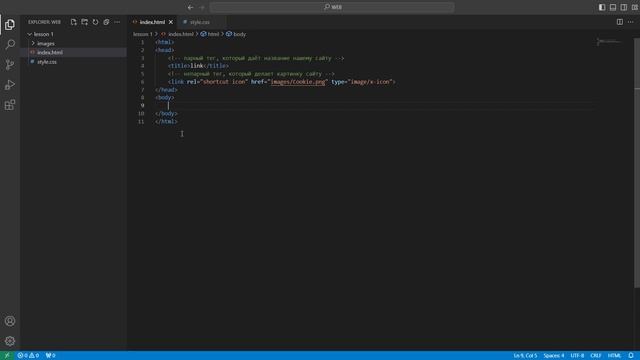The width and height of the screenshot is (640, 360).
Task: Toggle the secondary side bar layout
Action: [x=624, y=7]
